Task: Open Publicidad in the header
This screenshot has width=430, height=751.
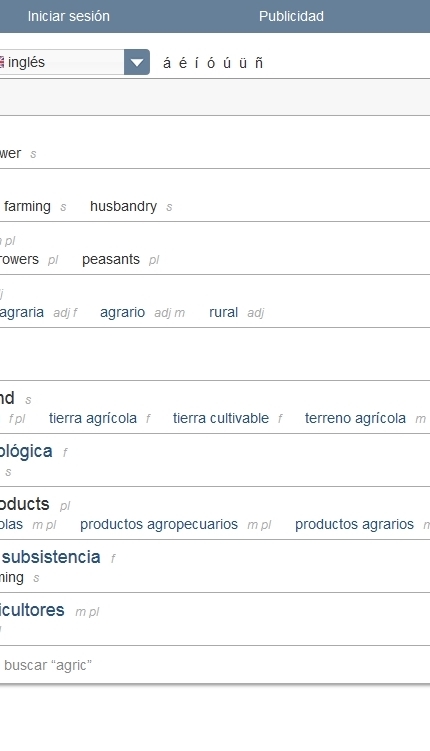Action: pos(291,16)
